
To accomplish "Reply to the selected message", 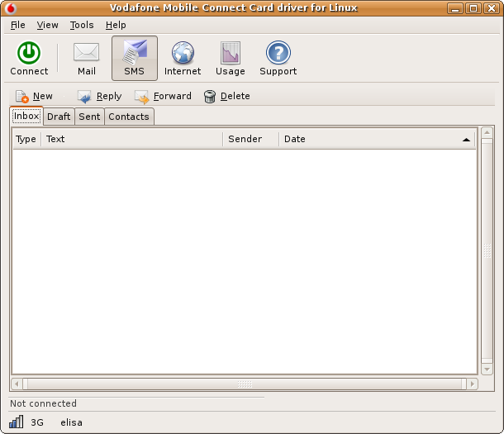I will [99, 97].
